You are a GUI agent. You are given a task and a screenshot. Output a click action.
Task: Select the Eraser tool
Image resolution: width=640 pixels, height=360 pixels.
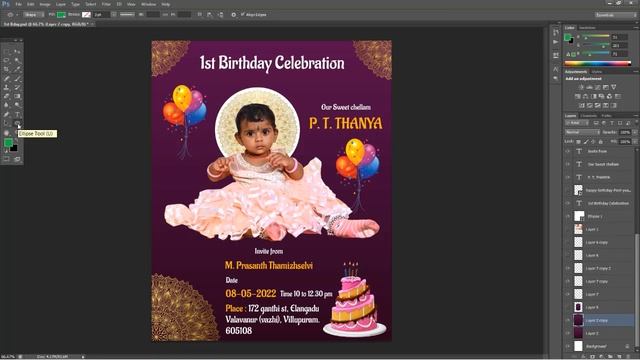click(7, 96)
